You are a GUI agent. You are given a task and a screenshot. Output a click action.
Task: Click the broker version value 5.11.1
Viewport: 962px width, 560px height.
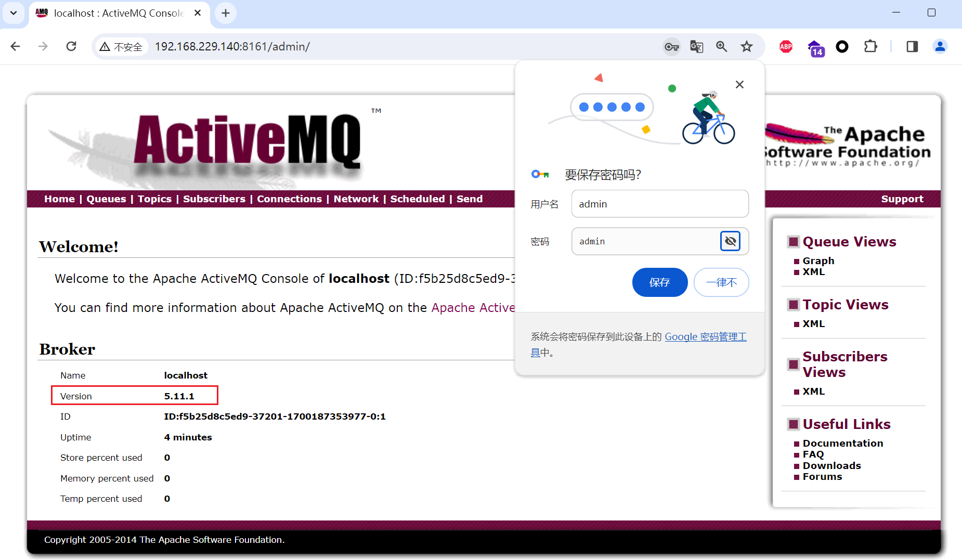pyautogui.click(x=179, y=396)
